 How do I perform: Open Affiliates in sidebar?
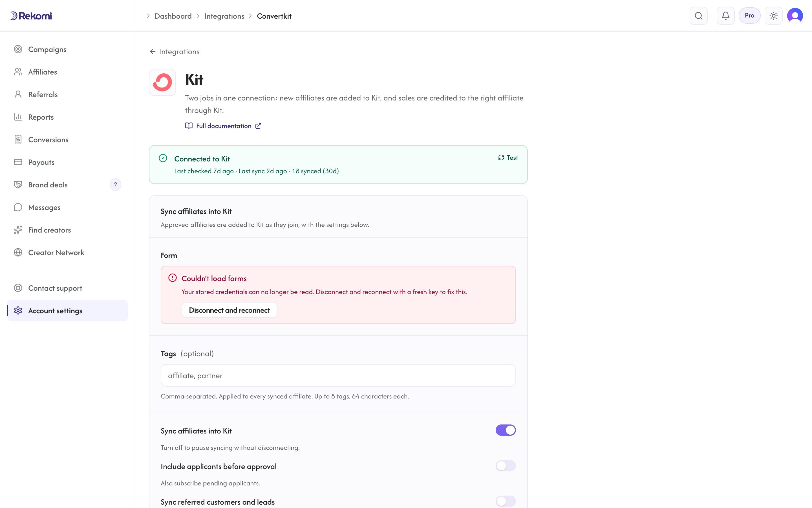[x=67, y=72]
